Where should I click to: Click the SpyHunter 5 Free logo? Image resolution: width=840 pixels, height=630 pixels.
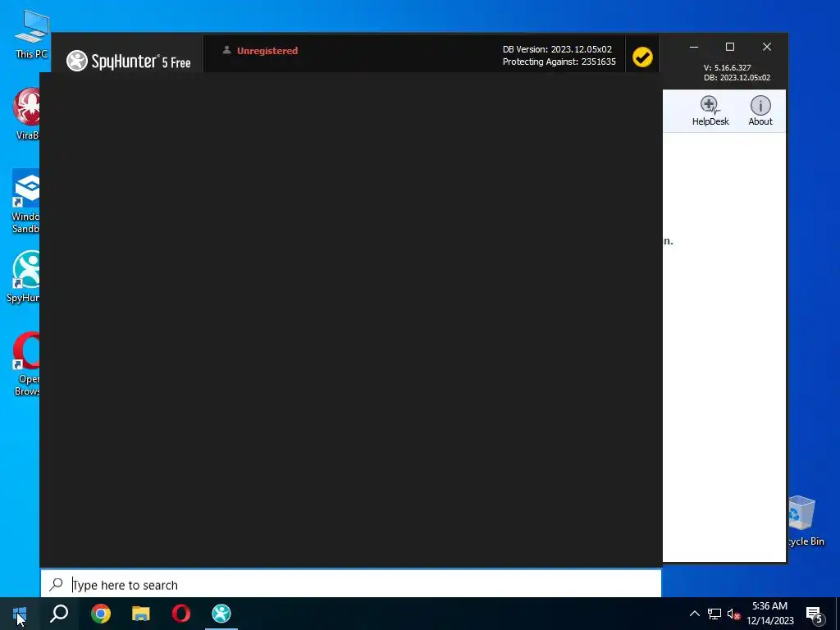coord(129,62)
